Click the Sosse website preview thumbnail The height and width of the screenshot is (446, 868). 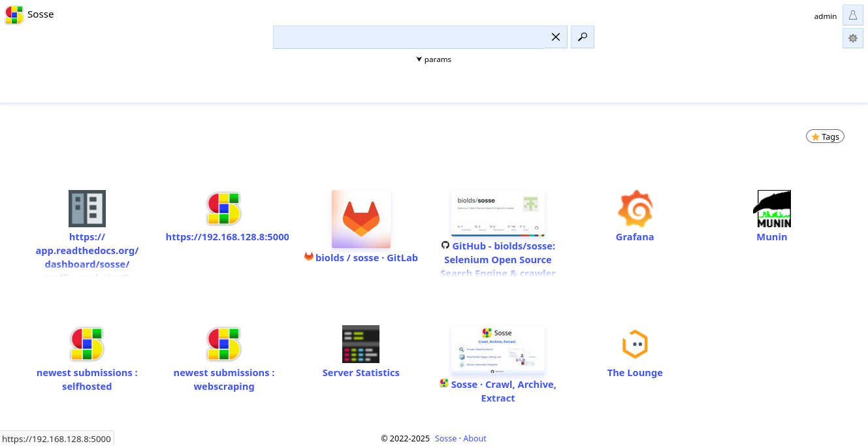pyautogui.click(x=498, y=349)
